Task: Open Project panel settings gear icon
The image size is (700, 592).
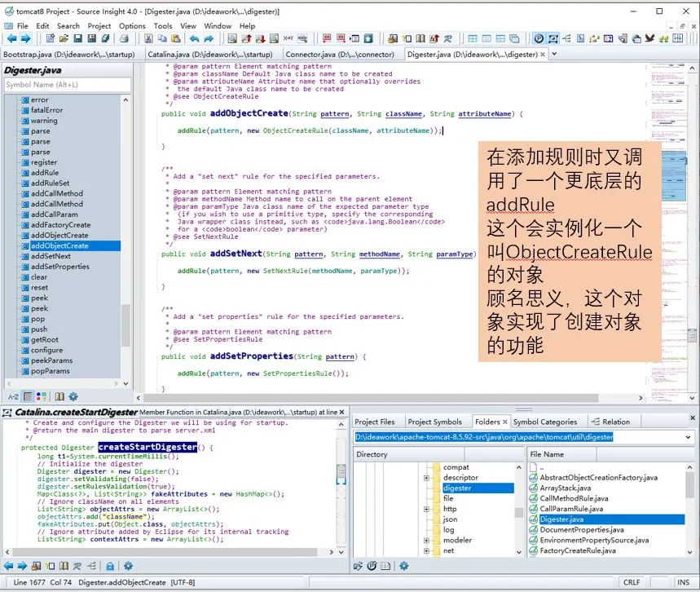Action: [x=404, y=566]
